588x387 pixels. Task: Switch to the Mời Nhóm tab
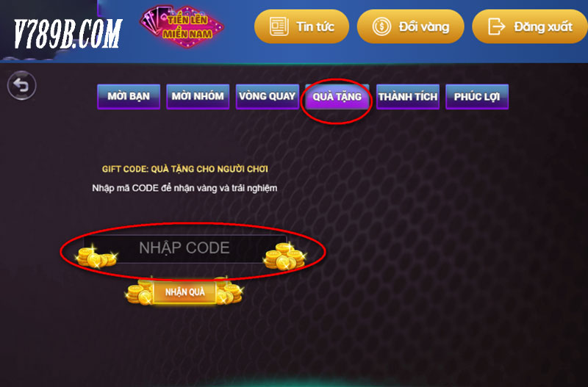[198, 97]
